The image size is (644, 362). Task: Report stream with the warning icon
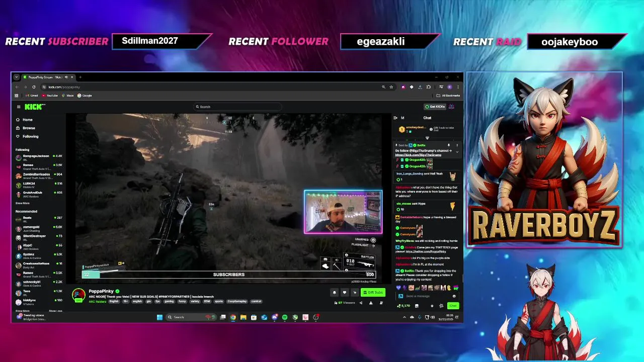(x=371, y=303)
